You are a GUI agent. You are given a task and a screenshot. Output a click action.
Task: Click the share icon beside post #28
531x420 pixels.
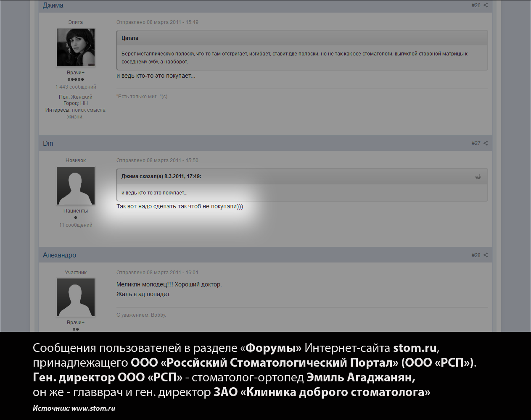(486, 255)
